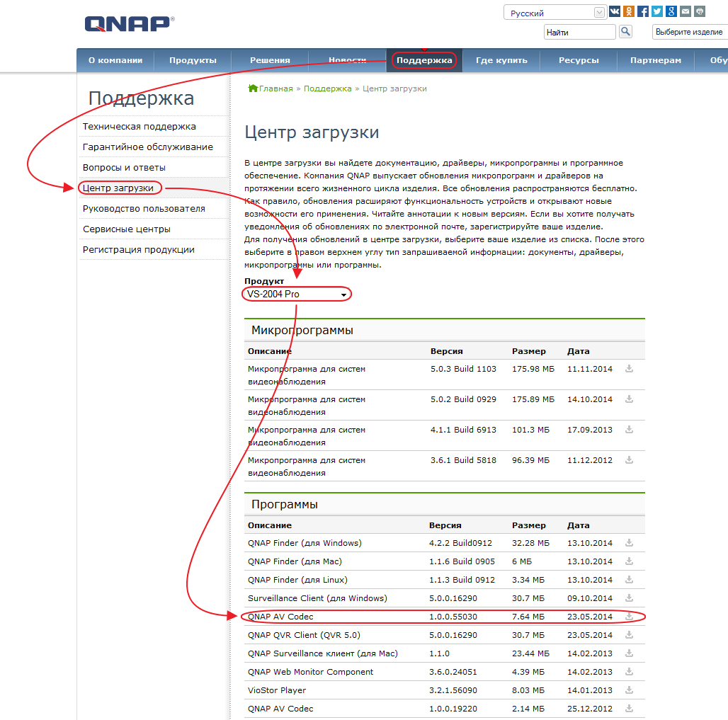Open the Решения menu
Screen dimensions: 728x720
point(270,60)
